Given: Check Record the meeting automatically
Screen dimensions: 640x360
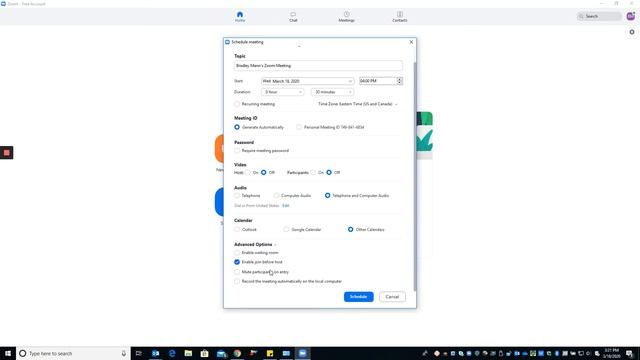Looking at the screenshot, I should point(237,281).
